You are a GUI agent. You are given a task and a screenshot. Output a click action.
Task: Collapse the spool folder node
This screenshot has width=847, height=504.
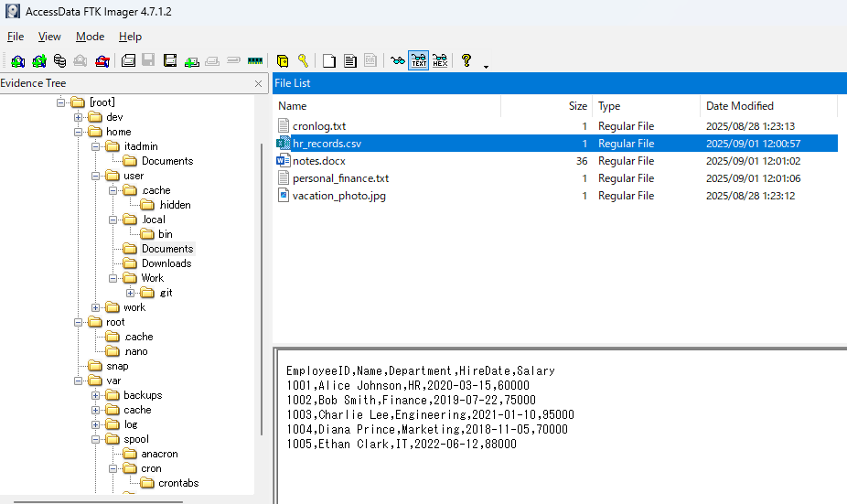coord(96,439)
